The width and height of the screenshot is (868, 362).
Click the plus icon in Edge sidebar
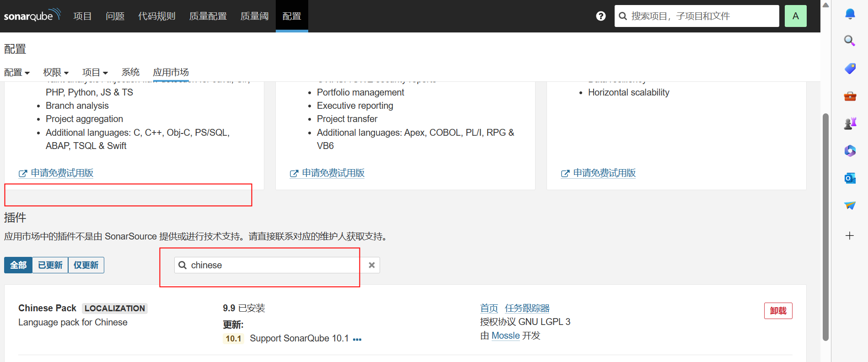click(850, 236)
